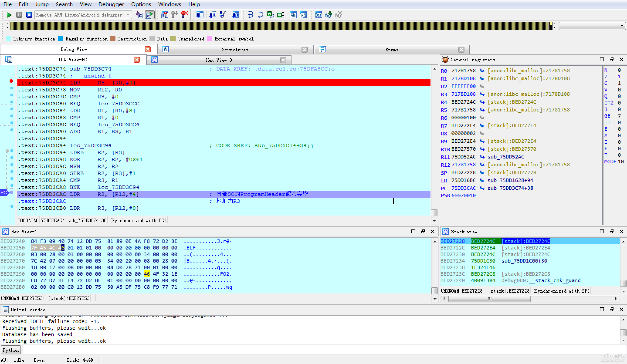Click the add watch glasses icon
This screenshot has width=627, height=364.
pos(329,15)
